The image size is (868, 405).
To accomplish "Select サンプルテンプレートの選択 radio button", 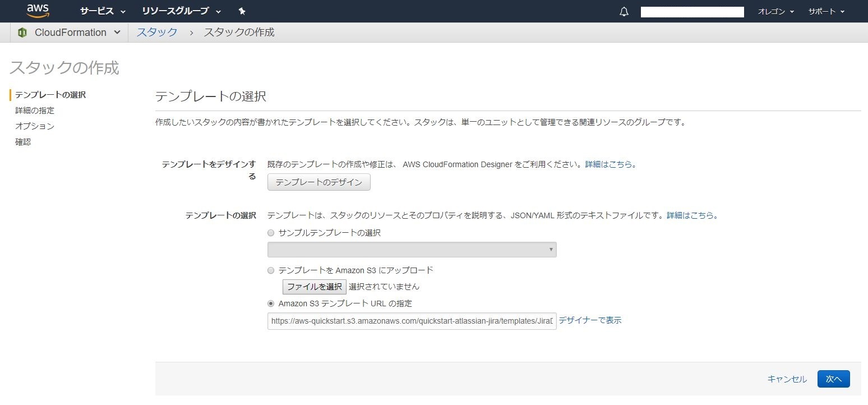I will [x=271, y=233].
